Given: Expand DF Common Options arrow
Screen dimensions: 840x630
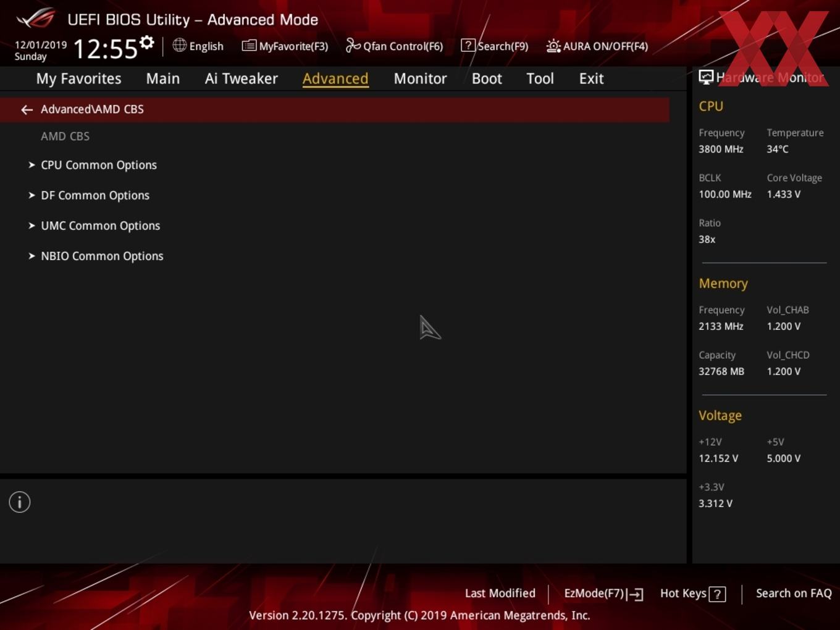Looking at the screenshot, I should tap(31, 195).
